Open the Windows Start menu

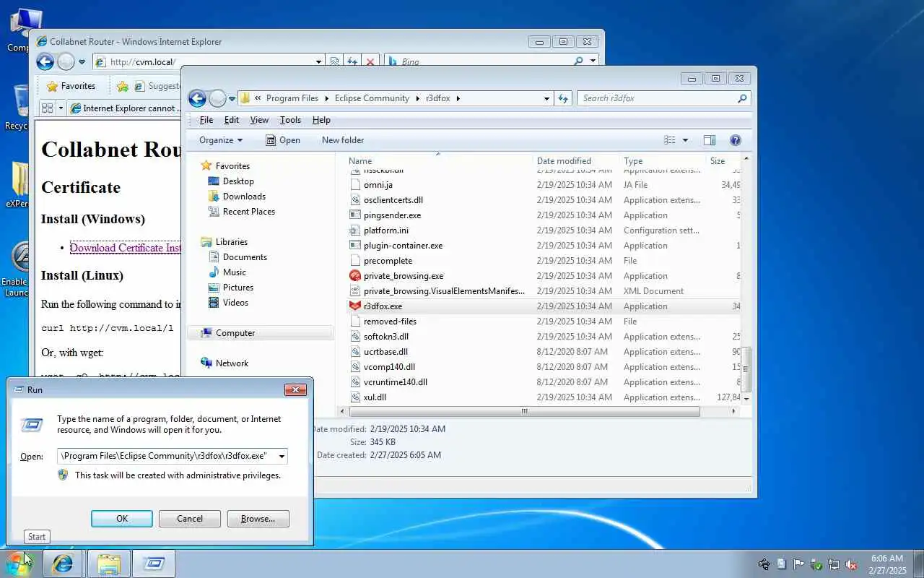point(19,564)
